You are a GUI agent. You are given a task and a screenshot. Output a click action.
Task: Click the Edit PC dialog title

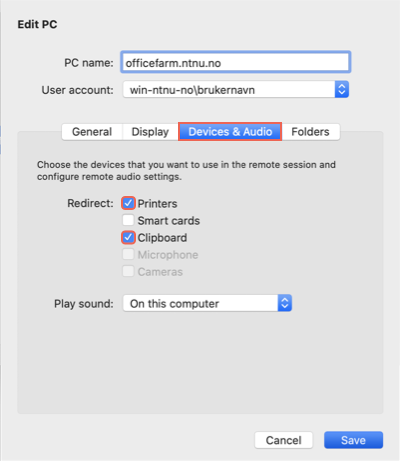click(37, 24)
